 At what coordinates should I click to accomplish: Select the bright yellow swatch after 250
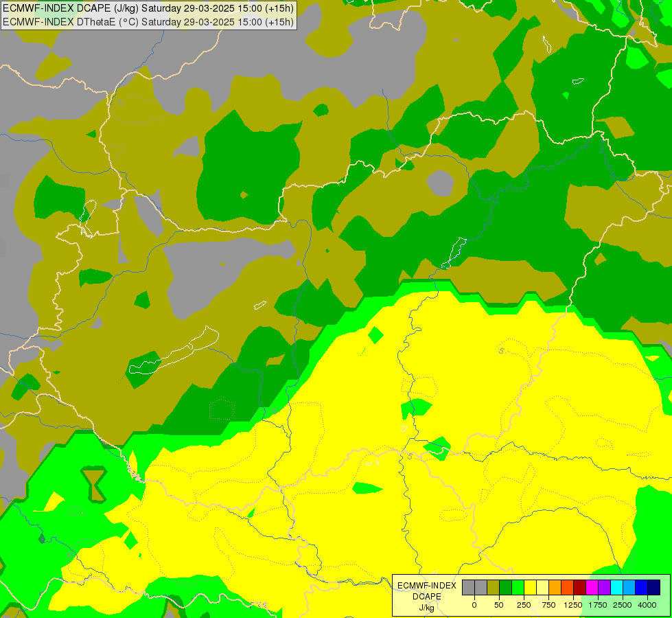[530, 587]
